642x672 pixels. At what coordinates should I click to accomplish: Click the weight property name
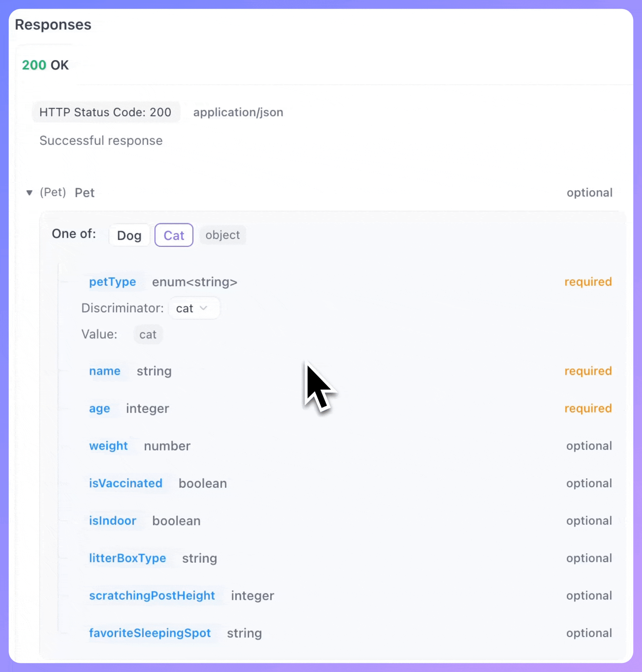[x=109, y=446]
